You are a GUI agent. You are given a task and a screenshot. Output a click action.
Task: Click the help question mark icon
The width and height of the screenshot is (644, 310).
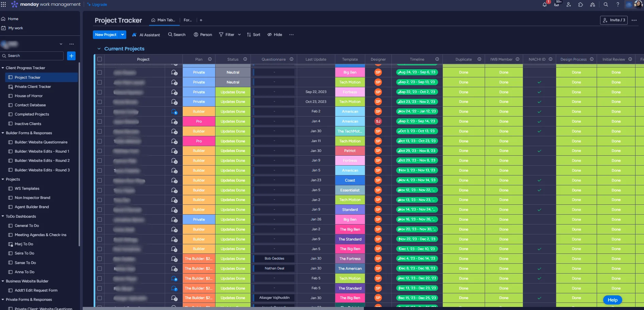618,4
